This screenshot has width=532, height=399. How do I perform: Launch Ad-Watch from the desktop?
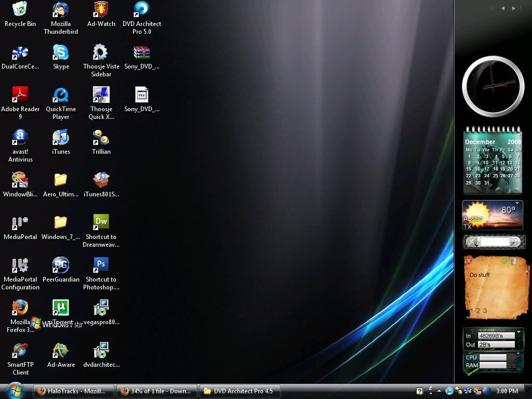(x=101, y=14)
